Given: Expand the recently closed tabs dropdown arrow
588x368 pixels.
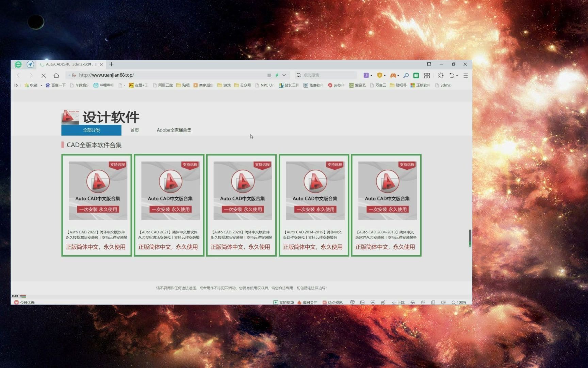Looking at the screenshot, I should [x=457, y=75].
